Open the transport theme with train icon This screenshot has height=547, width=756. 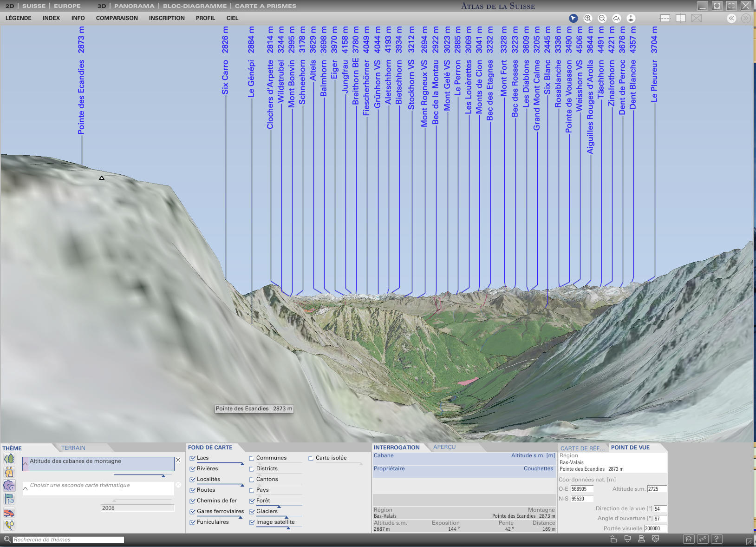pos(9,513)
